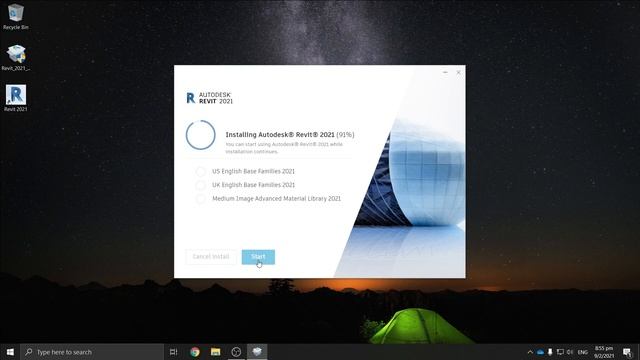Click the volume speaker tray icon
640x360 pixels.
pyautogui.click(x=570, y=352)
